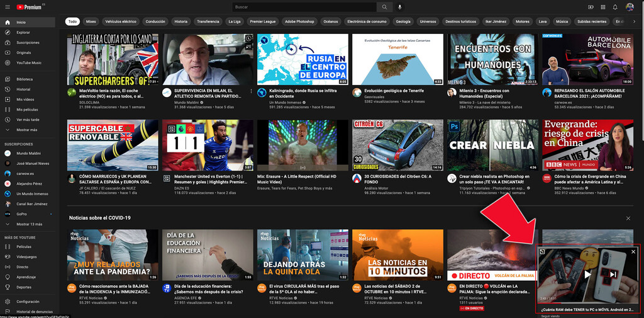Open Mis películas in sidebar
The height and width of the screenshot is (318, 644).
point(28,110)
